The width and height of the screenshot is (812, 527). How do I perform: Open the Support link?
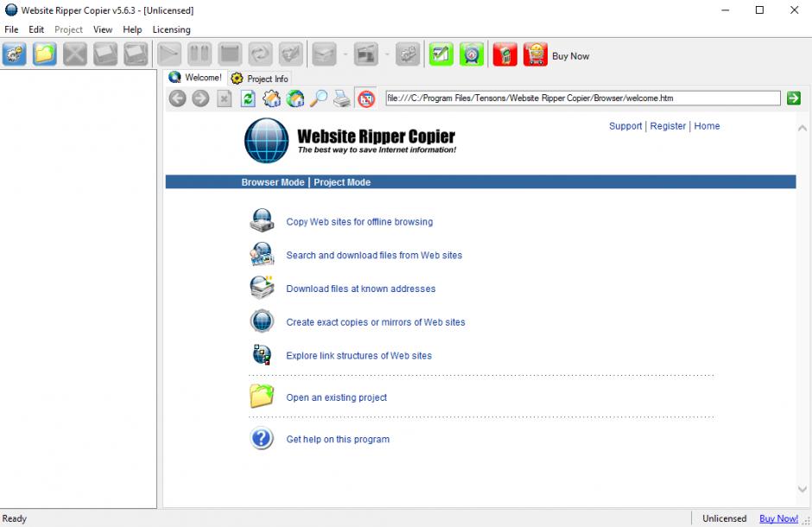[x=625, y=126]
